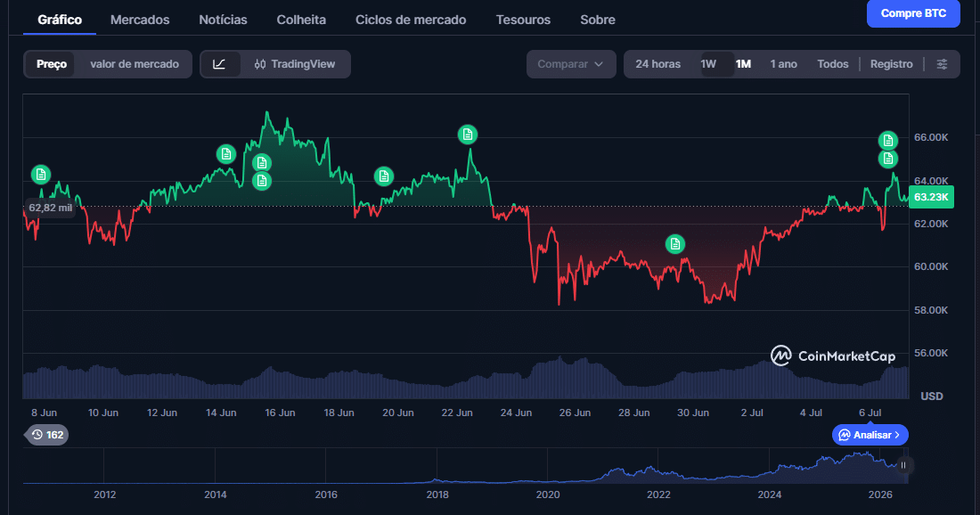Open the Tesouros tab
Viewport: 980px width, 515px height.
click(x=523, y=20)
